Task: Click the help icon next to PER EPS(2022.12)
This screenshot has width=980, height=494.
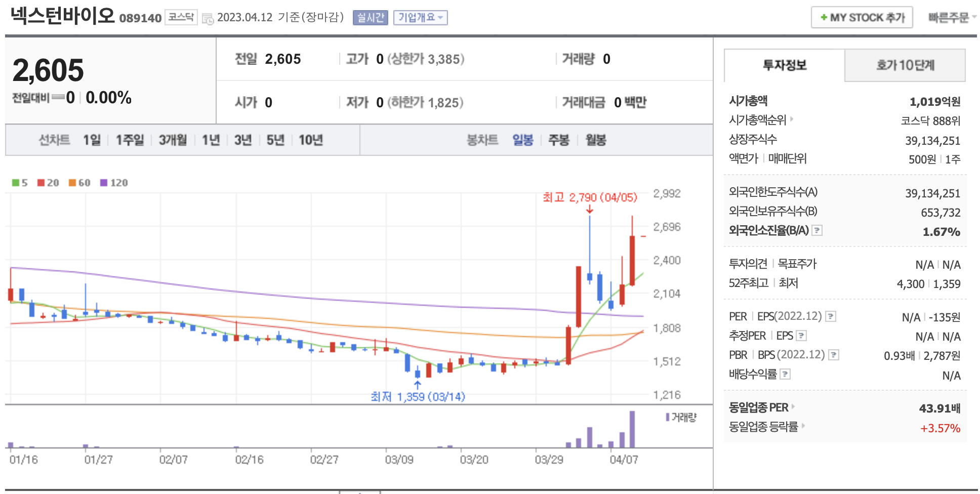Action: pyautogui.click(x=830, y=317)
